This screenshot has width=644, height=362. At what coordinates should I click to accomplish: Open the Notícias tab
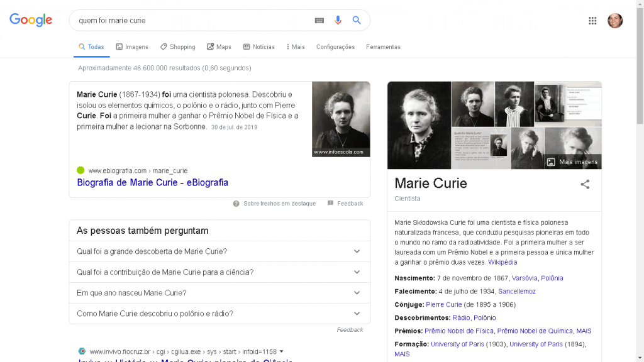258,47
